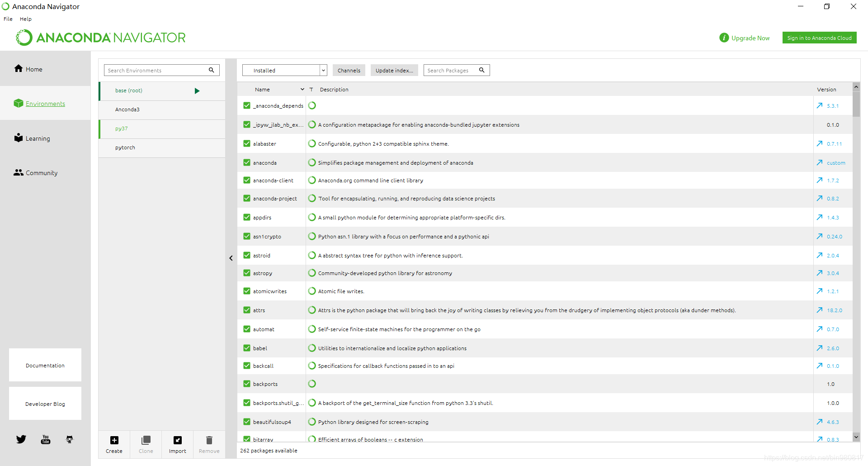This screenshot has width=868, height=466.
Task: Remove the selected environment
Action: pos(209,444)
